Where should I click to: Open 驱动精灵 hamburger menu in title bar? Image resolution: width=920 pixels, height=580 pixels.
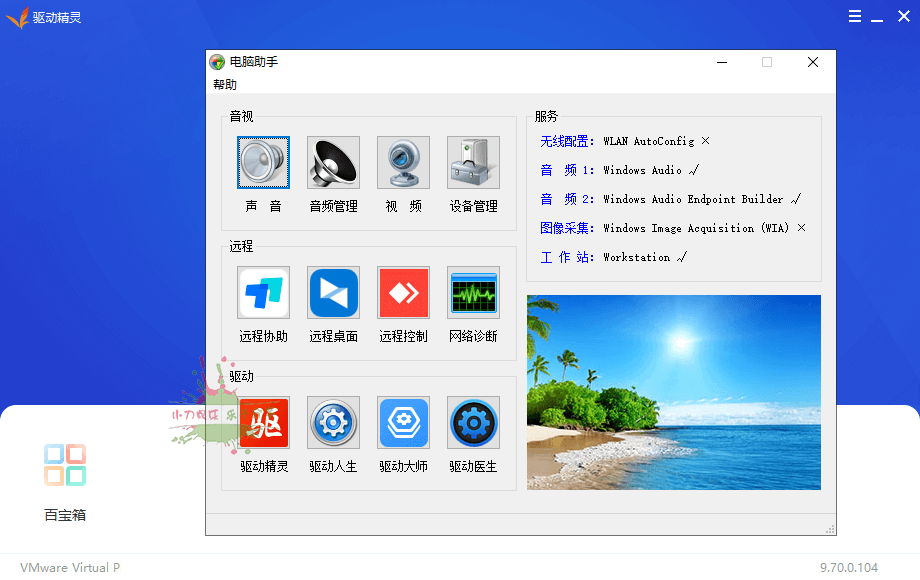pos(855,17)
